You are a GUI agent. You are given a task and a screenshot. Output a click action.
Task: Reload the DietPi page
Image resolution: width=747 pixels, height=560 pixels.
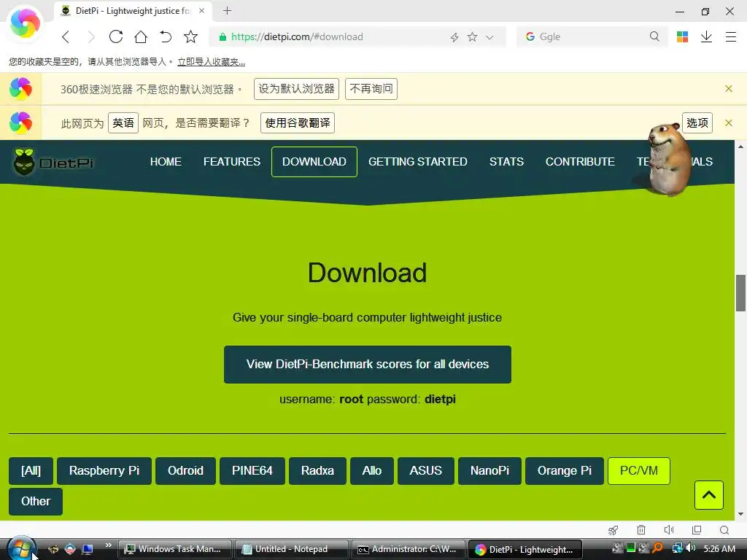point(116,36)
